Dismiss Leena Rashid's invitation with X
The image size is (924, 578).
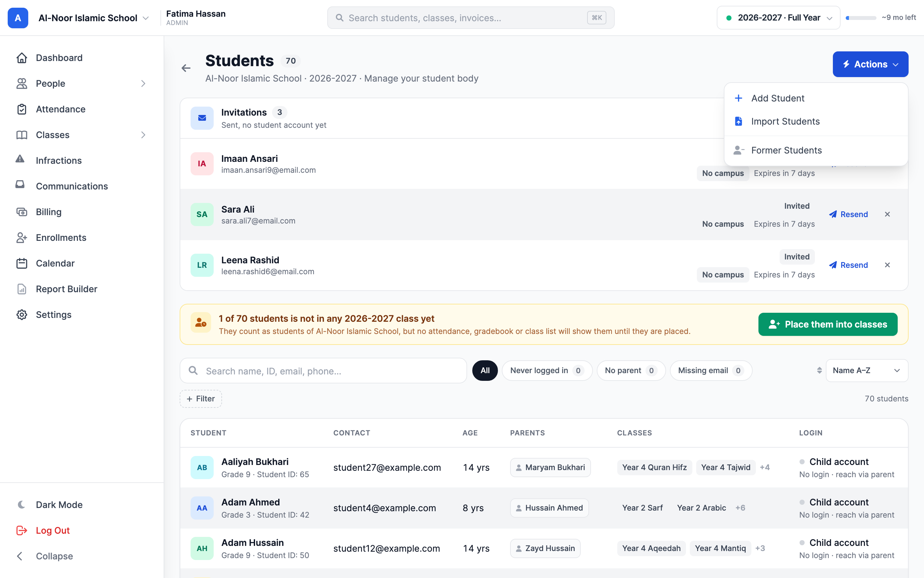[x=887, y=265]
